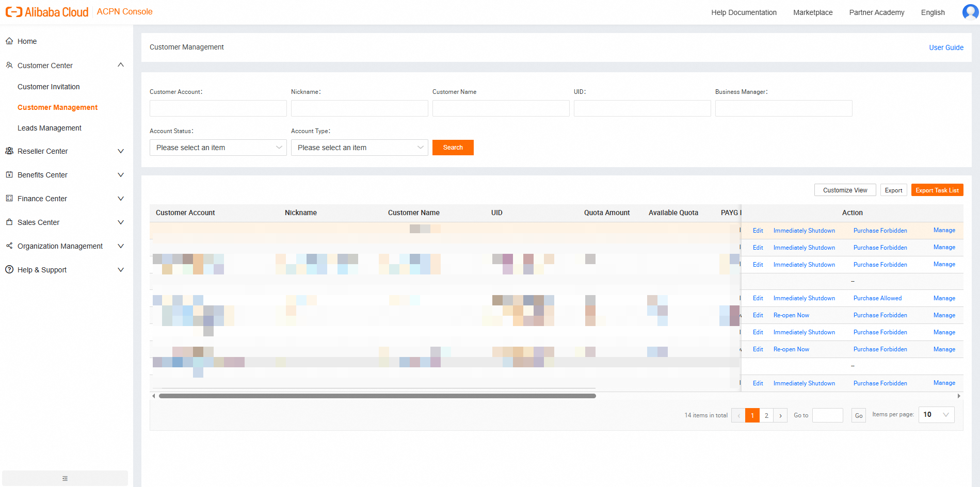Expand the Finance Center section

click(121, 199)
